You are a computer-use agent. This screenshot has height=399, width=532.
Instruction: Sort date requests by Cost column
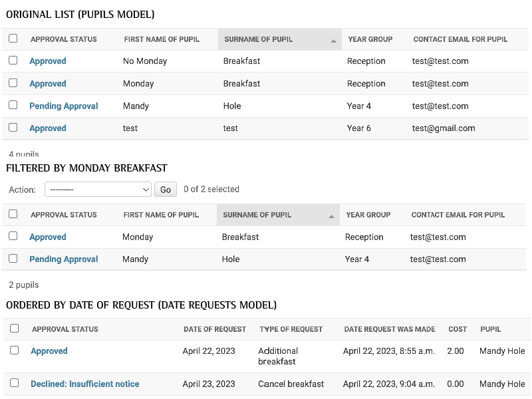[x=457, y=329]
